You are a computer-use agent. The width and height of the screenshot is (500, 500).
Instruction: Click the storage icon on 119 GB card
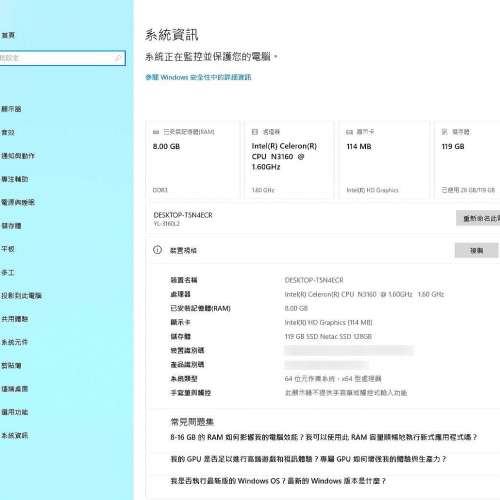click(x=444, y=132)
